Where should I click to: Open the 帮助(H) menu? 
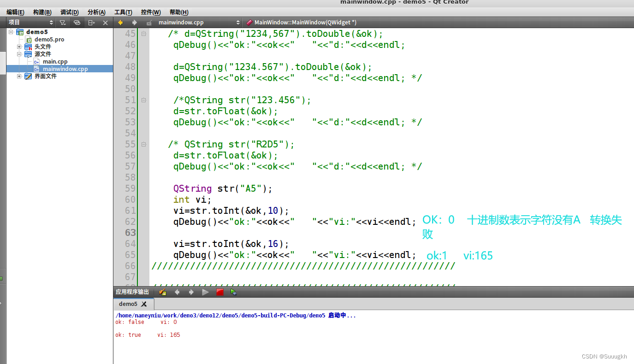click(x=179, y=12)
